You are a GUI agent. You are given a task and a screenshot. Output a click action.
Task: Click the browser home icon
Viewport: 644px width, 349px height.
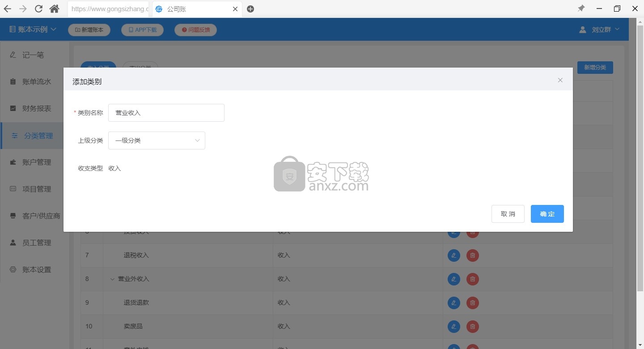tap(54, 9)
